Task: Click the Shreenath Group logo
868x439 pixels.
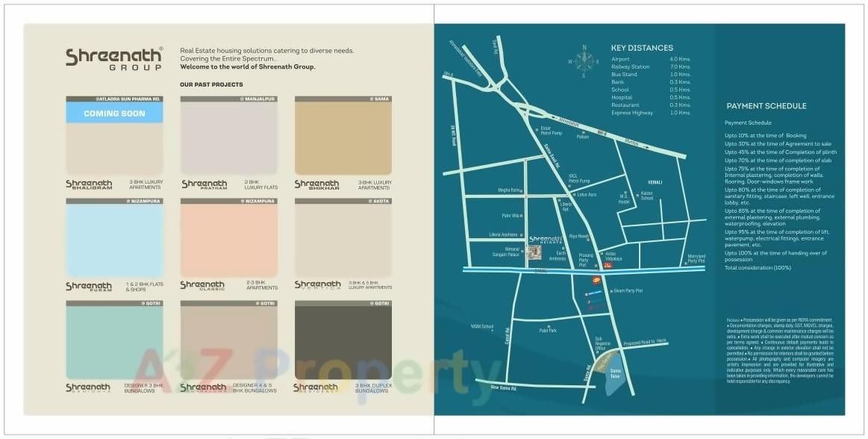Action: click(x=113, y=59)
